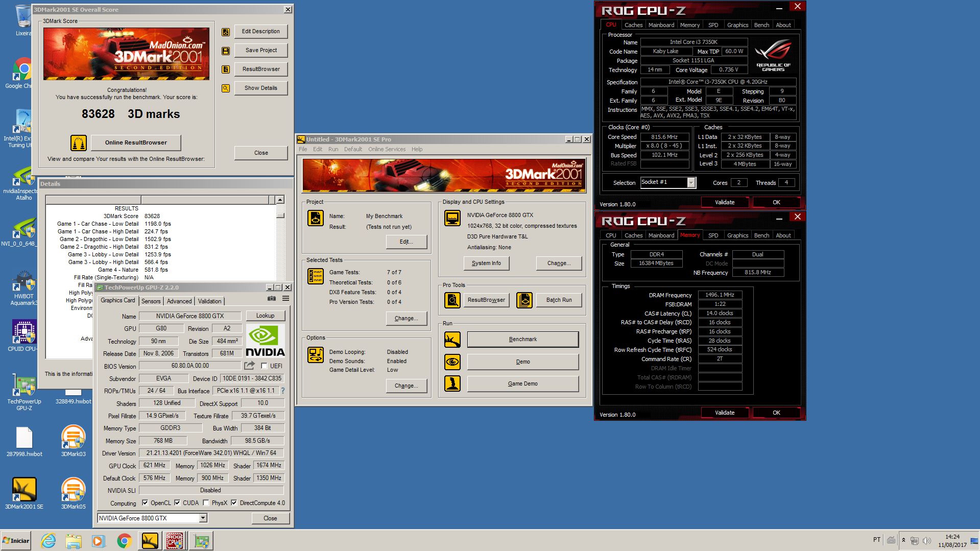Click the Lookup button in GPU-Z
This screenshot has height=551, width=980.
pos(265,316)
